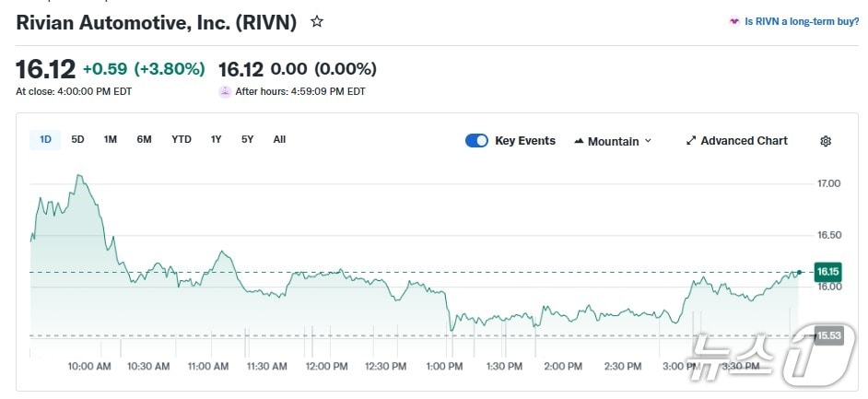
Task: Switch chart to 1Y range
Action: tap(216, 139)
